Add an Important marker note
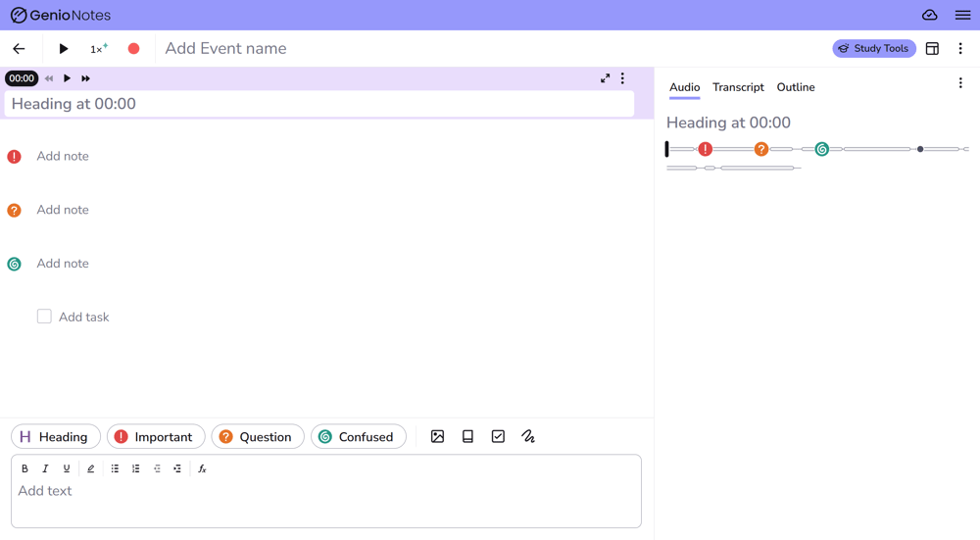 [x=156, y=436]
